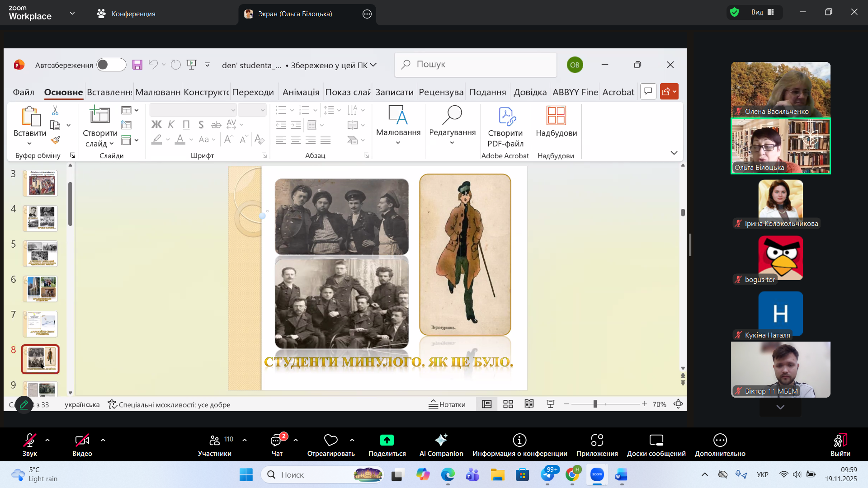The width and height of the screenshot is (868, 488).
Task: Click the Share screen green icon
Action: pos(387,440)
